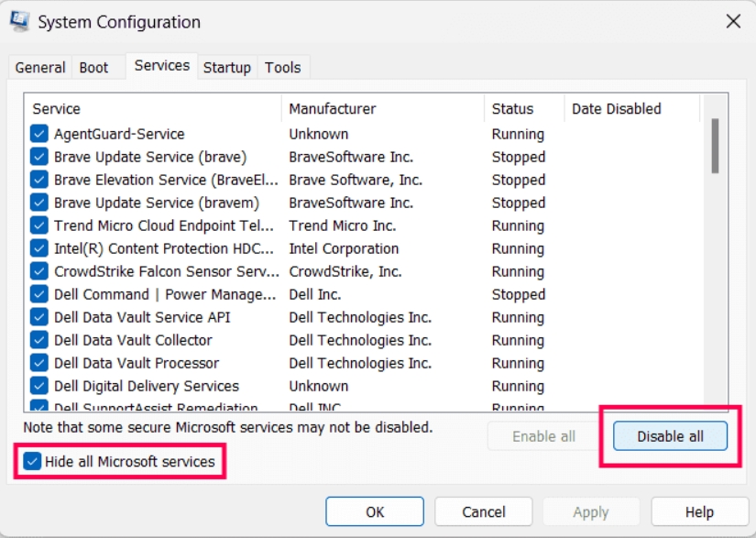Open Help for System Configuration
The height and width of the screenshot is (538, 756).
click(x=699, y=512)
